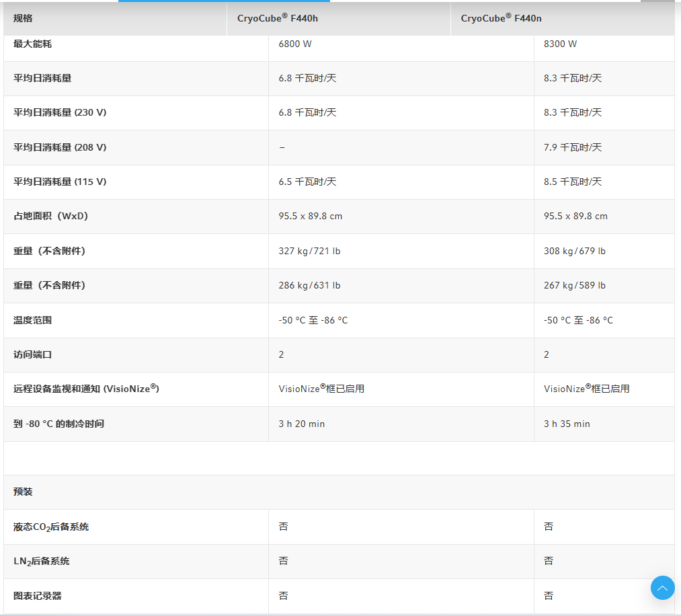Select the 3 h 20 min value

tap(302, 424)
